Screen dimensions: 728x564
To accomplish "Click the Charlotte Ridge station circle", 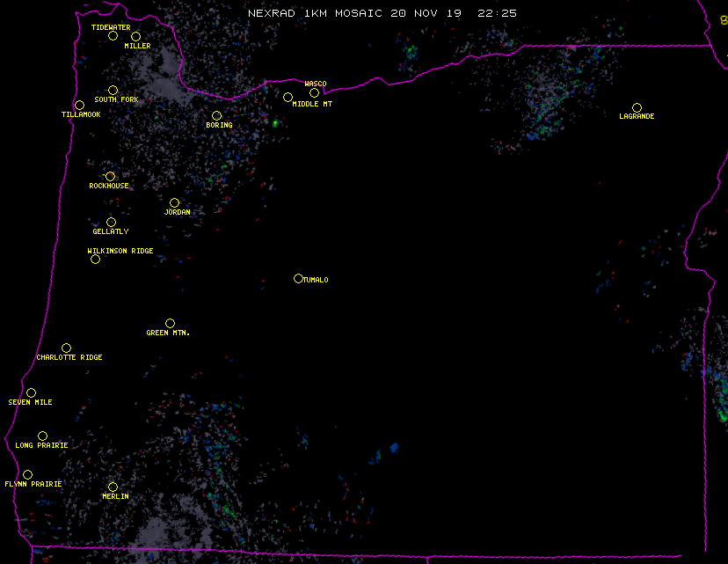I will click(66, 348).
